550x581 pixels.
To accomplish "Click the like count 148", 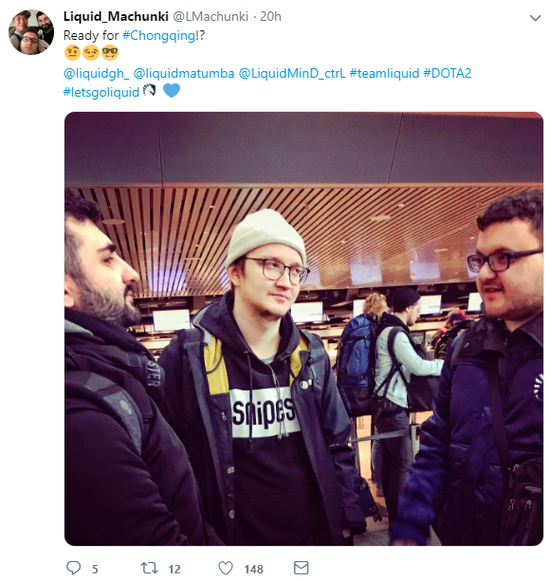I will [254, 569].
